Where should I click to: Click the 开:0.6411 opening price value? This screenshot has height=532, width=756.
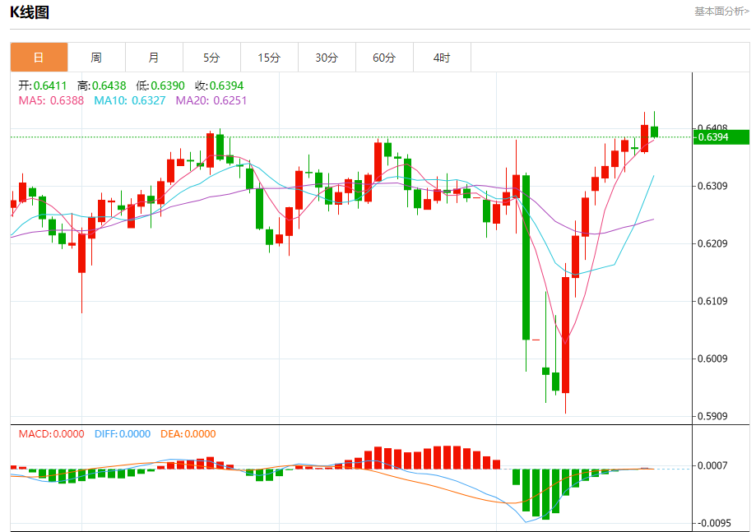tap(43, 86)
